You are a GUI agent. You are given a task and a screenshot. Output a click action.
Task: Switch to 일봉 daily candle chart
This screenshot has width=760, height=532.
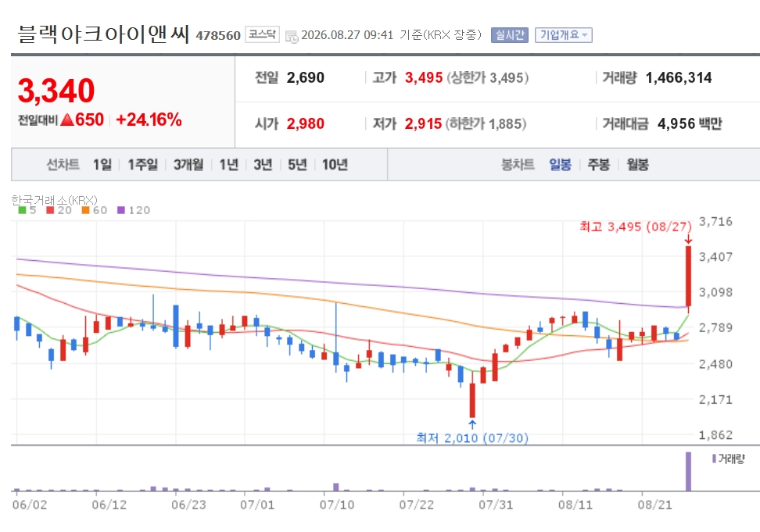560,165
